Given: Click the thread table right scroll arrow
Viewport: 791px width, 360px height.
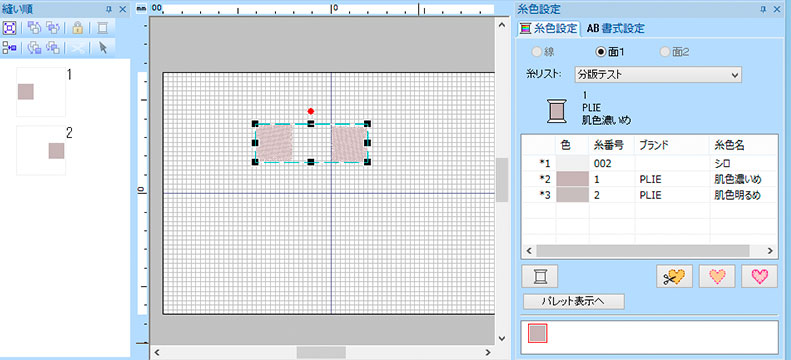Looking at the screenshot, I should pyautogui.click(x=770, y=251).
